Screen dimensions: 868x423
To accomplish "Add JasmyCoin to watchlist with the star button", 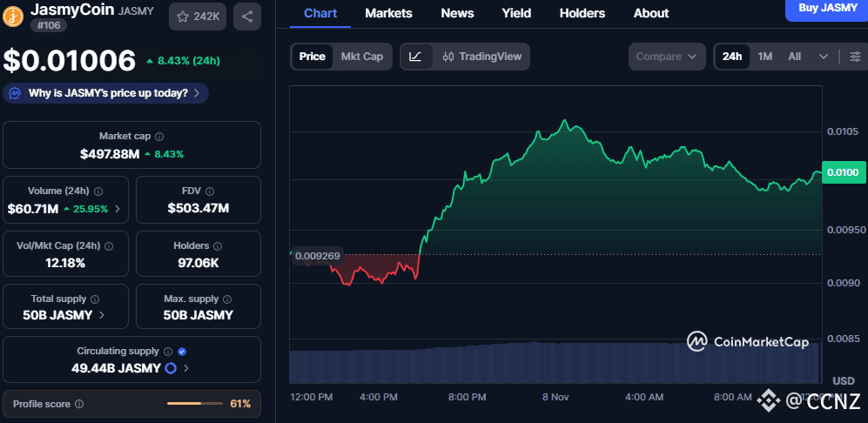I will coord(198,17).
